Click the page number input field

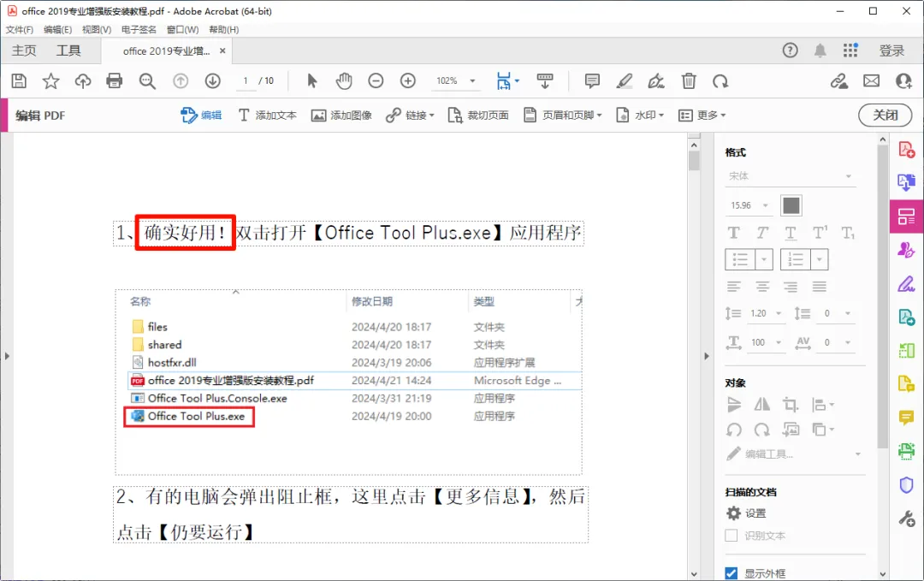coord(246,80)
